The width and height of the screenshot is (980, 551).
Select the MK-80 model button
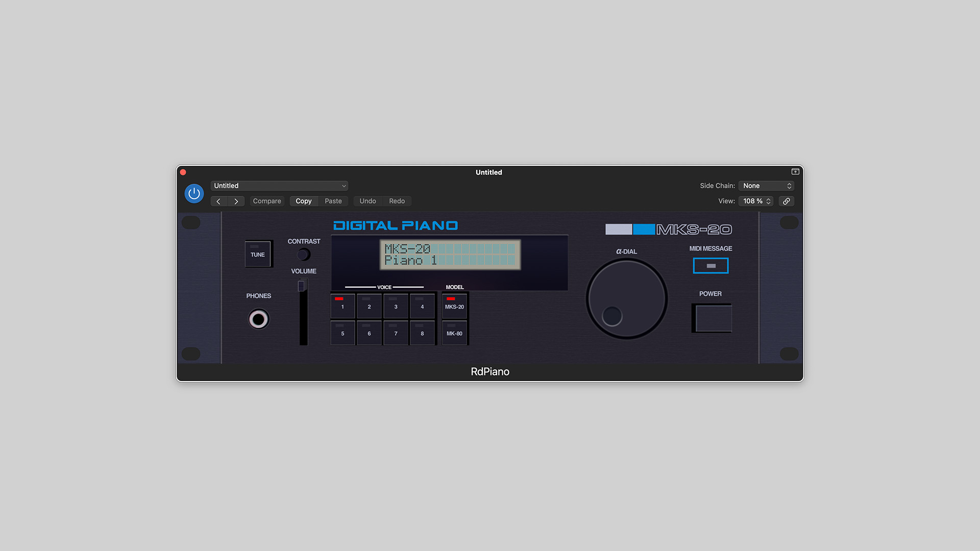coord(454,333)
